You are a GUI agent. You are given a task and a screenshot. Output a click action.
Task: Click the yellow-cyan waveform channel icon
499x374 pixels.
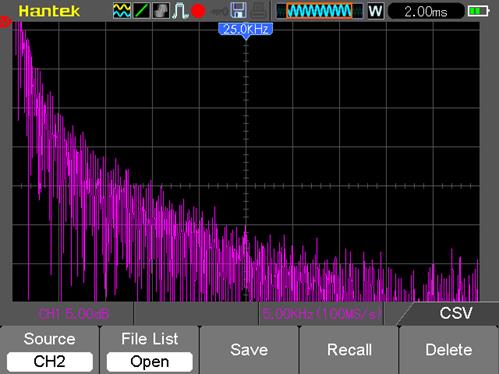pyautogui.click(x=122, y=11)
